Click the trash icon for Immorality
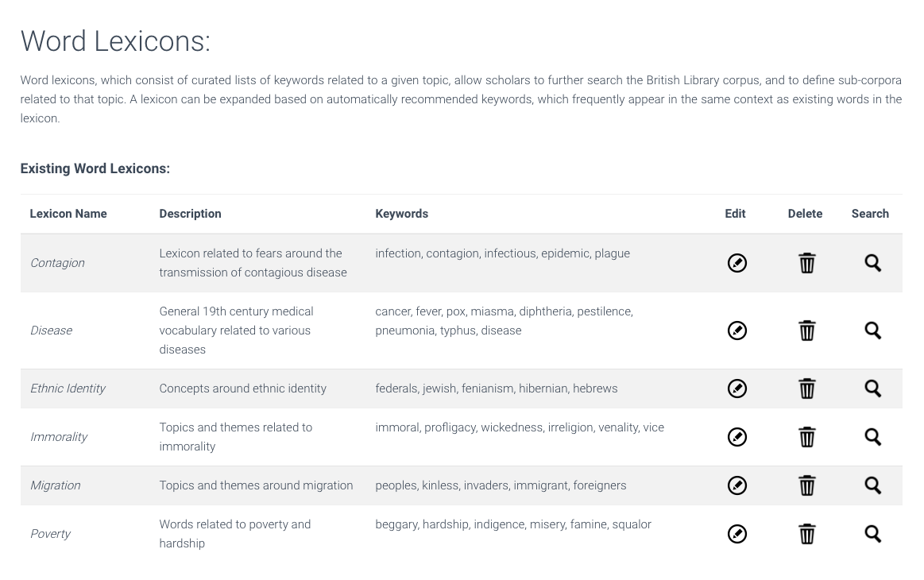 [806, 437]
